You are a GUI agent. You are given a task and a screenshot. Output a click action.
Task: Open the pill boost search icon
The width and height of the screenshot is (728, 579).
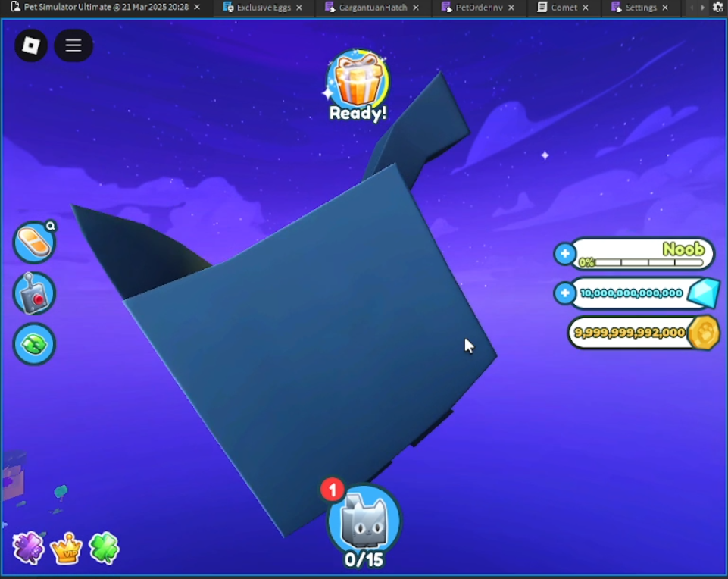coord(34,242)
